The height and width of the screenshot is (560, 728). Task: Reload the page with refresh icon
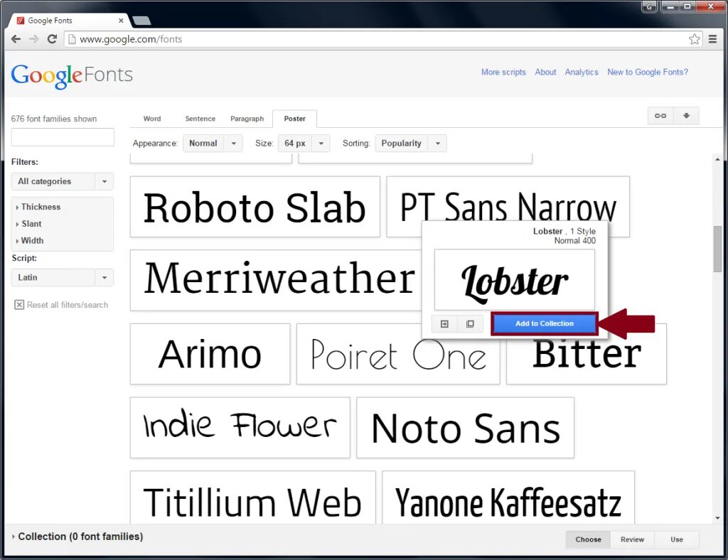click(x=52, y=39)
